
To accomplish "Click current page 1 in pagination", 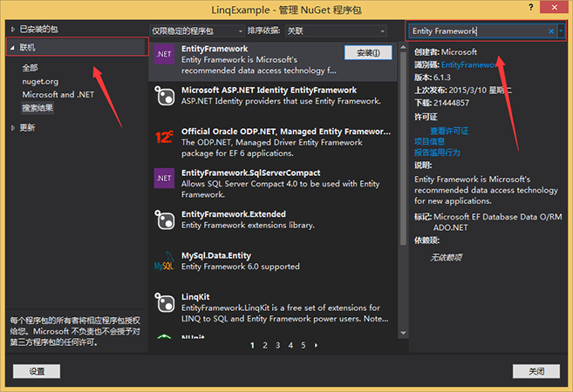I will (x=252, y=345).
